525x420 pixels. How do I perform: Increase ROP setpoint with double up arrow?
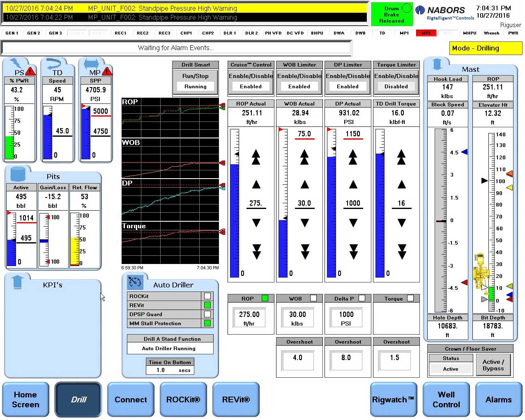pyautogui.click(x=256, y=157)
